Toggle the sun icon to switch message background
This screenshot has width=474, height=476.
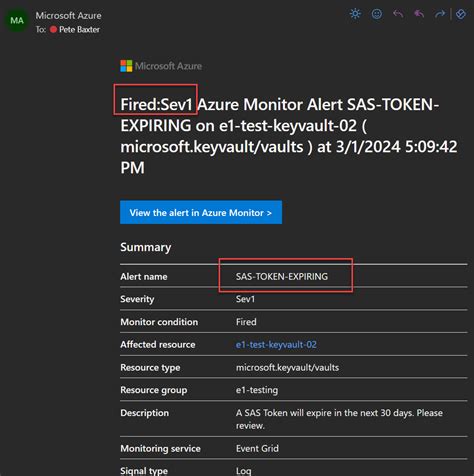[x=355, y=14]
